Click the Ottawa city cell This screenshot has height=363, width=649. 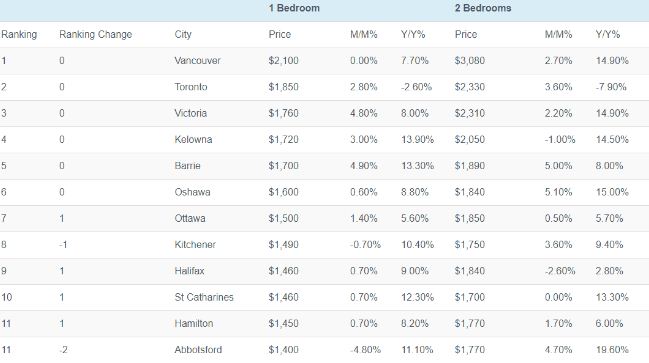pyautogui.click(x=190, y=219)
